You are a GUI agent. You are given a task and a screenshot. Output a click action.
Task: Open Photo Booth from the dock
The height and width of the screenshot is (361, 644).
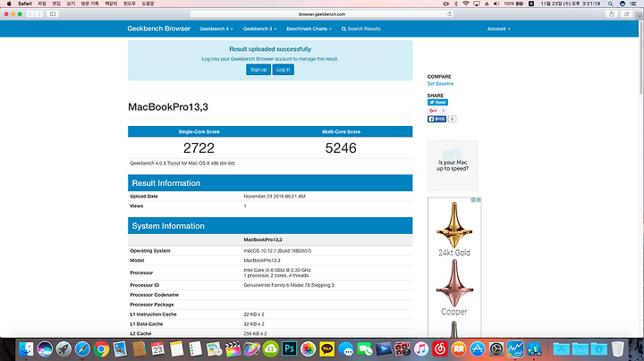tap(402, 349)
